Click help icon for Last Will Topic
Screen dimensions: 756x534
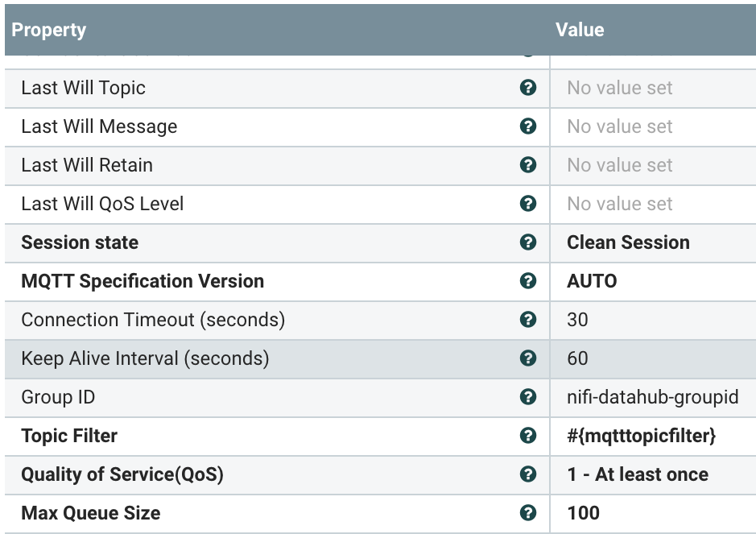click(x=528, y=88)
